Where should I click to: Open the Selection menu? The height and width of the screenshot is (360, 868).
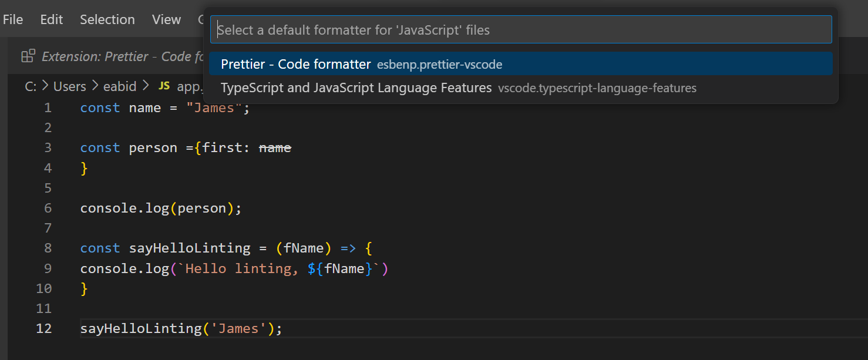tap(107, 19)
